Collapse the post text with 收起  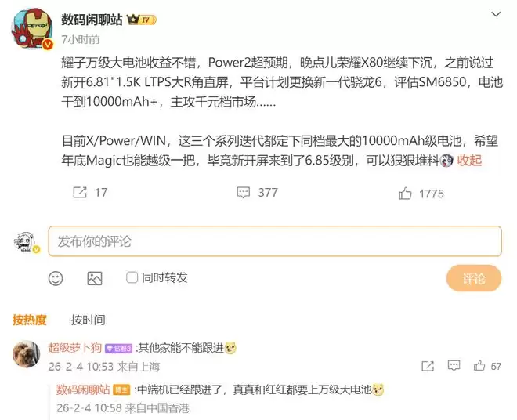pos(469,161)
